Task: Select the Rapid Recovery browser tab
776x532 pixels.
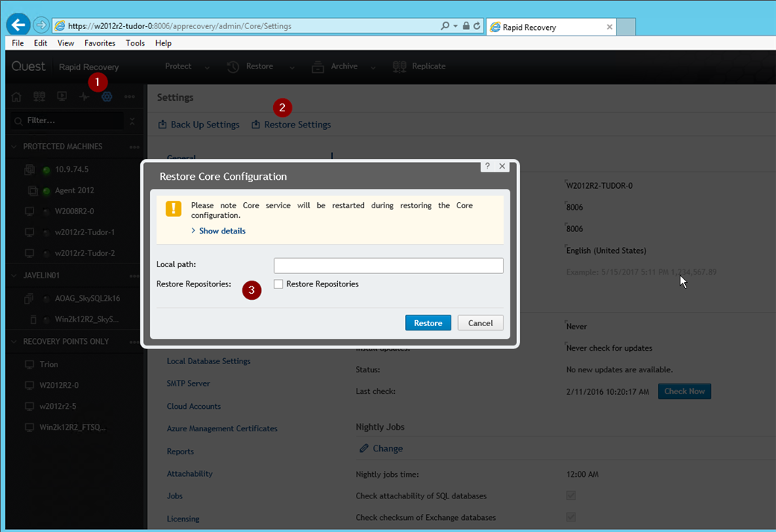Action: [551, 27]
